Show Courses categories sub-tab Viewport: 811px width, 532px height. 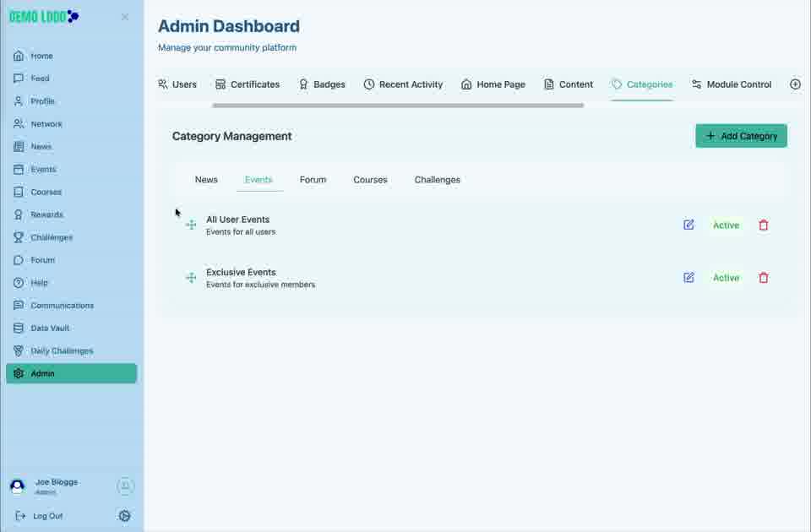pyautogui.click(x=370, y=179)
